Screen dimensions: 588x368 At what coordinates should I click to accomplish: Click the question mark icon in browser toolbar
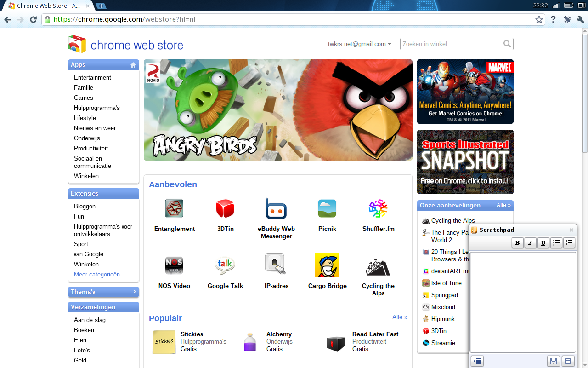coord(553,19)
